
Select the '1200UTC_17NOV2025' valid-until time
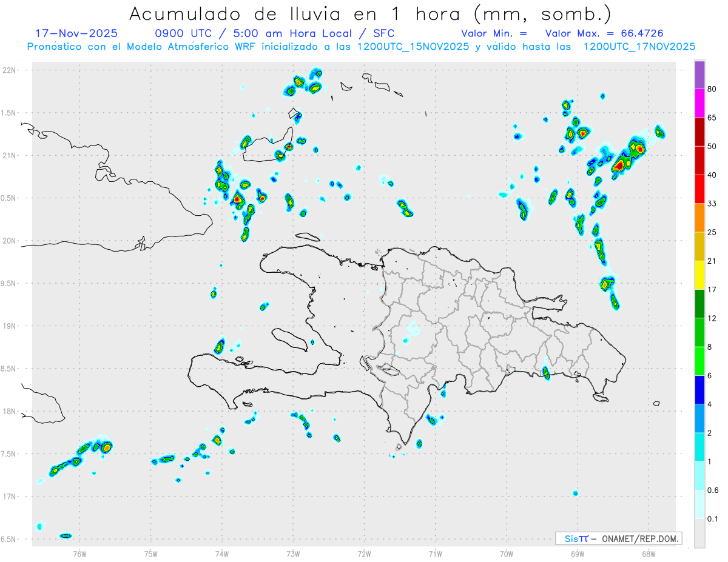639,47
